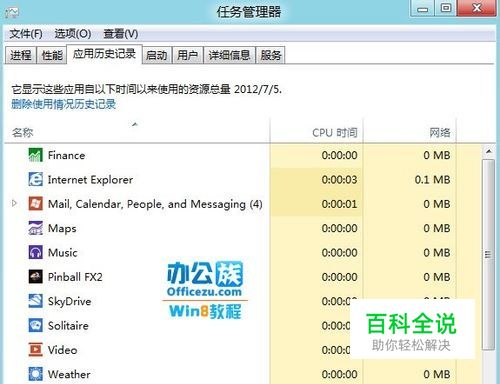Click Music network value 0 MB
Image resolution: width=500 pixels, height=384 pixels.
tap(437, 253)
